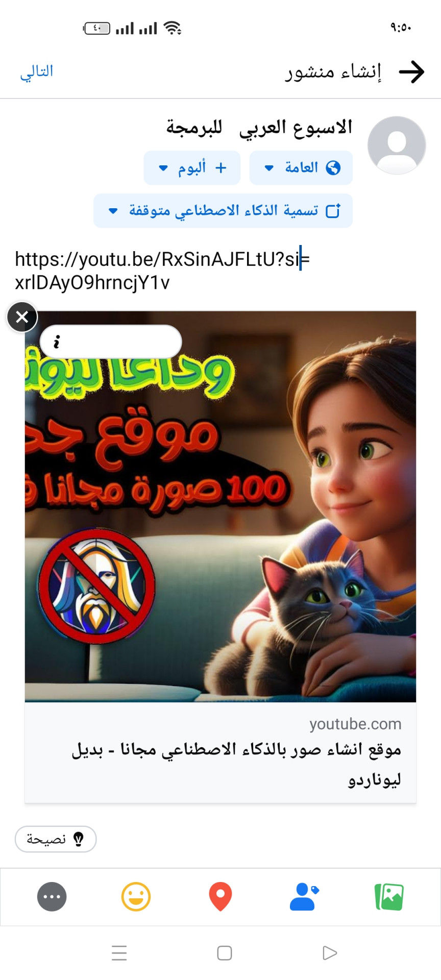The image size is (441, 980).
Task: Tap the نصيحة tip button
Action: 56,839
